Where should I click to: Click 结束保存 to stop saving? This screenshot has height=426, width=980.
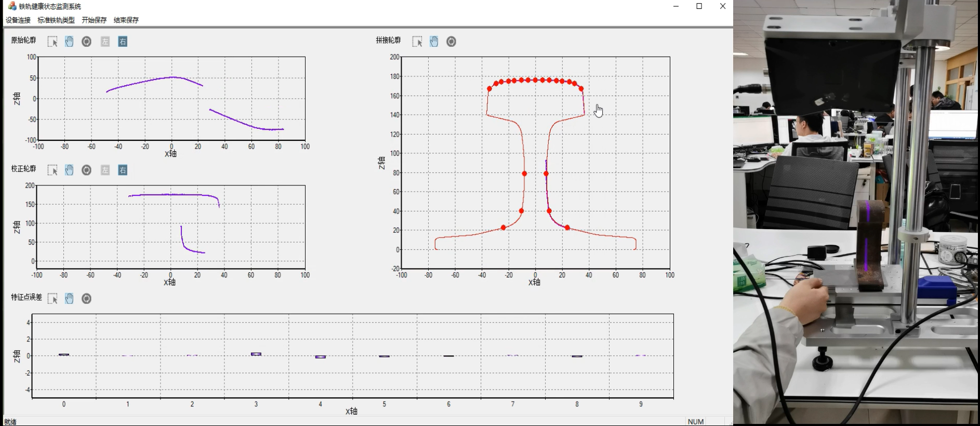[x=126, y=20]
